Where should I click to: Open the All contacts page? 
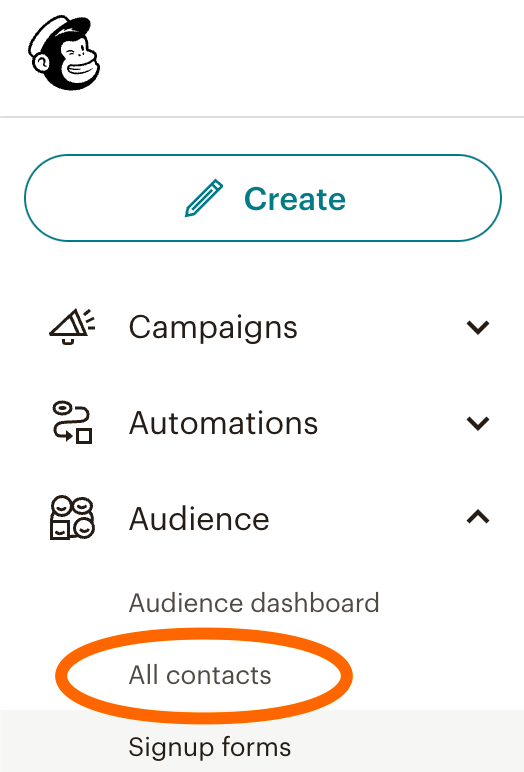(199, 675)
